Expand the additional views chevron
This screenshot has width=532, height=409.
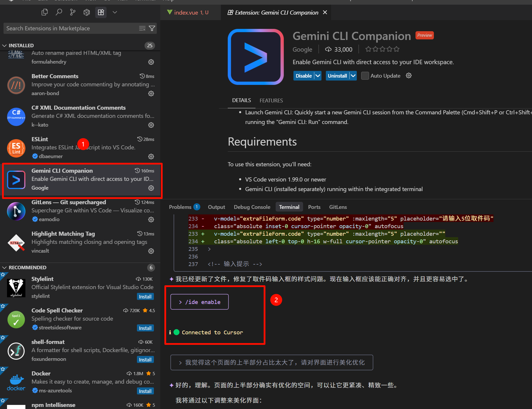tap(115, 12)
